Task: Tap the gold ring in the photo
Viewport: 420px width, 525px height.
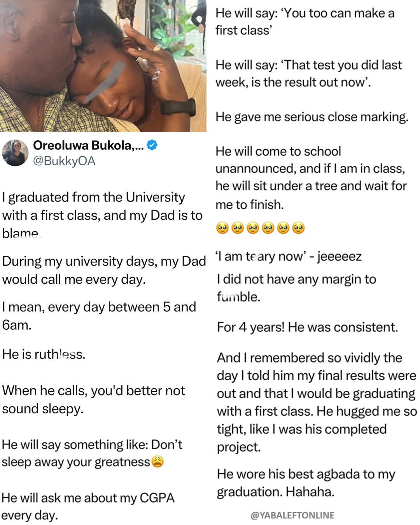Action: (156, 47)
